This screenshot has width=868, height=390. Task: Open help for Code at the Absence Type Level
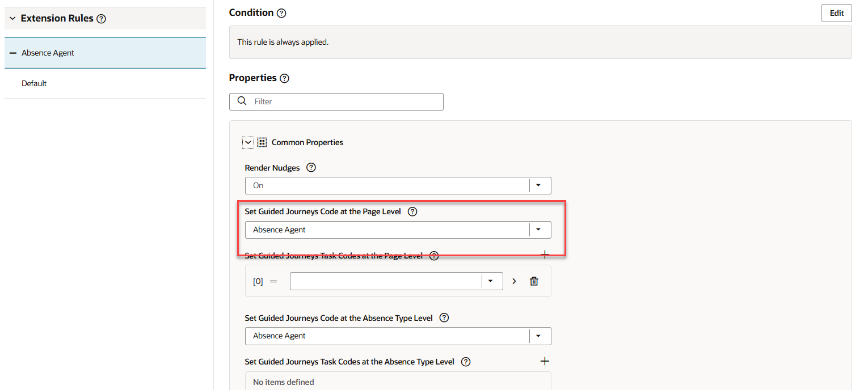(444, 318)
